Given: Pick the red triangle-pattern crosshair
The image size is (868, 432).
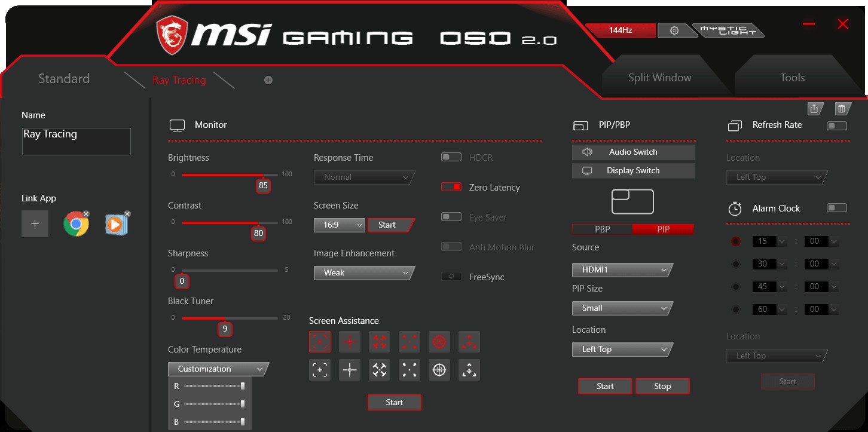Looking at the screenshot, I should click(x=469, y=342).
